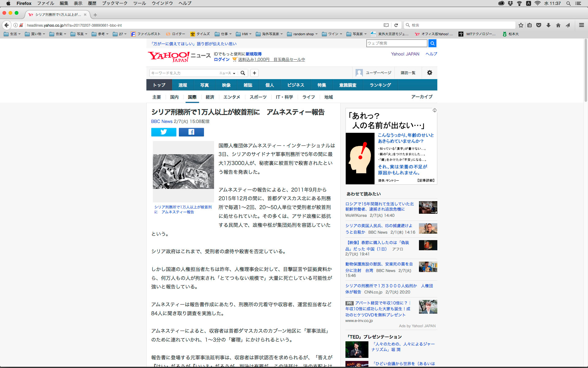The height and width of the screenshot is (368, 588).
Task: Share the article on Twitter
Action: click(x=164, y=132)
